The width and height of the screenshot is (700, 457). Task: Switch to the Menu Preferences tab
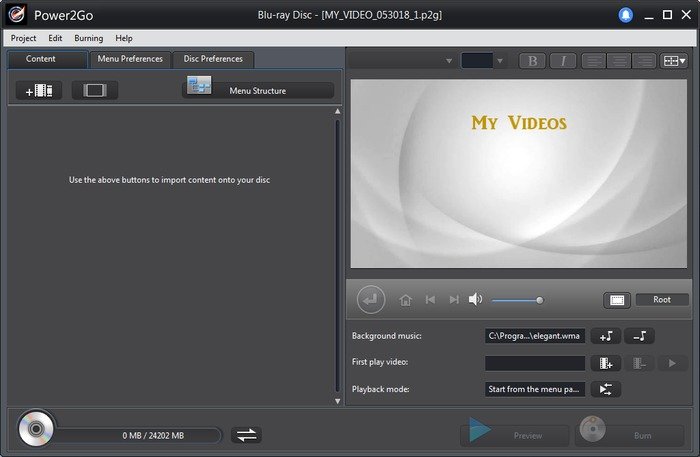[x=130, y=59]
